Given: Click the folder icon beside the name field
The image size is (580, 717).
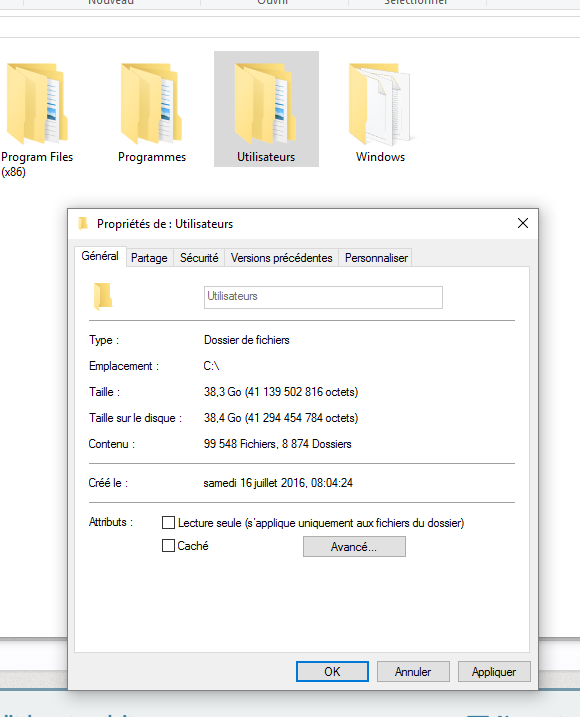Looking at the screenshot, I should (103, 297).
